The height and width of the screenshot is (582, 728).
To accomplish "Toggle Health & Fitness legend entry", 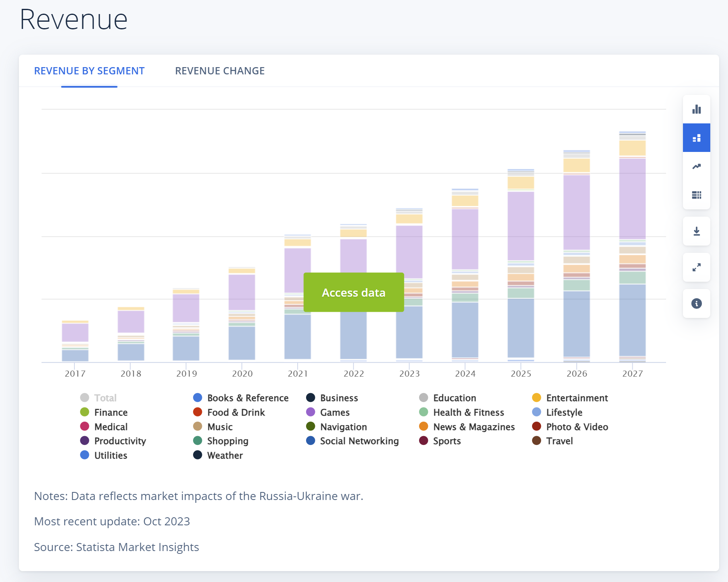I will pos(468,412).
